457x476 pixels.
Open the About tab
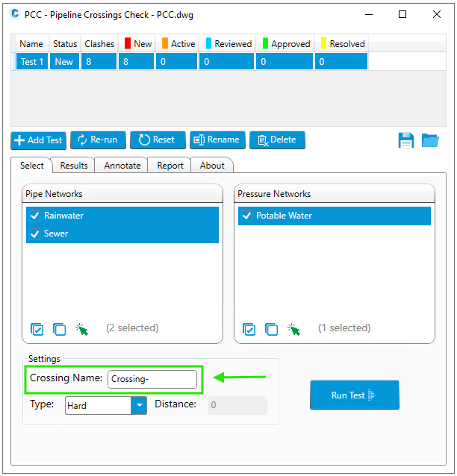click(212, 166)
